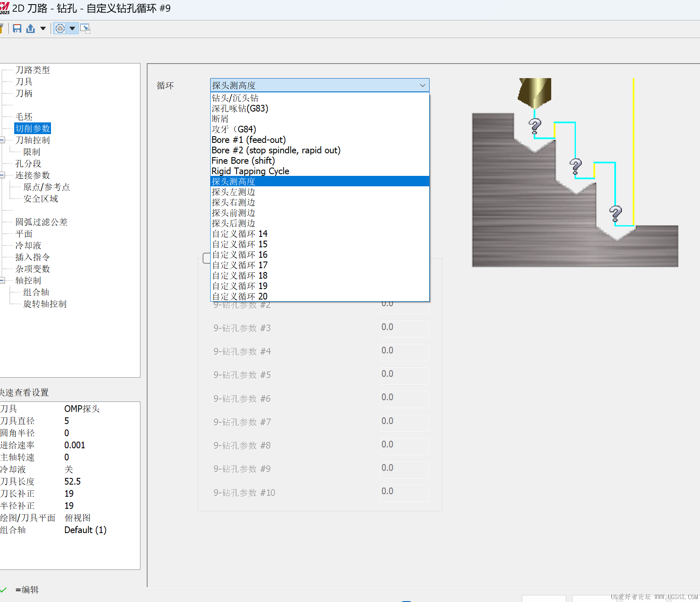
Task: Open 限制 sub-page in tree
Action: pyautogui.click(x=32, y=152)
